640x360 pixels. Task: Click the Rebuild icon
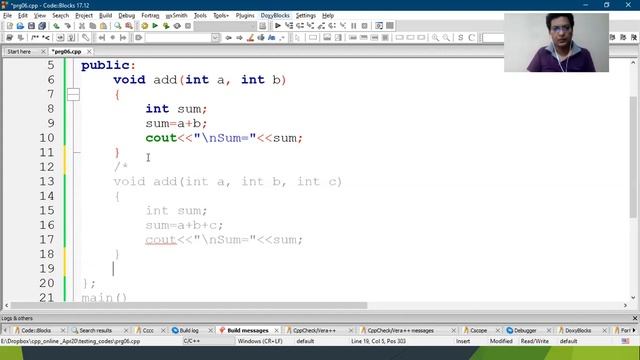point(177,26)
